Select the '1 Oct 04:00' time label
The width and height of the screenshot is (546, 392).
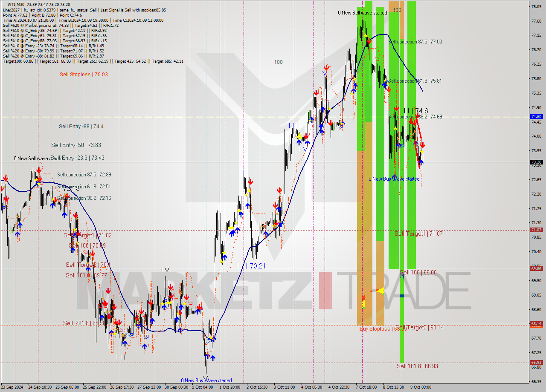(203, 387)
